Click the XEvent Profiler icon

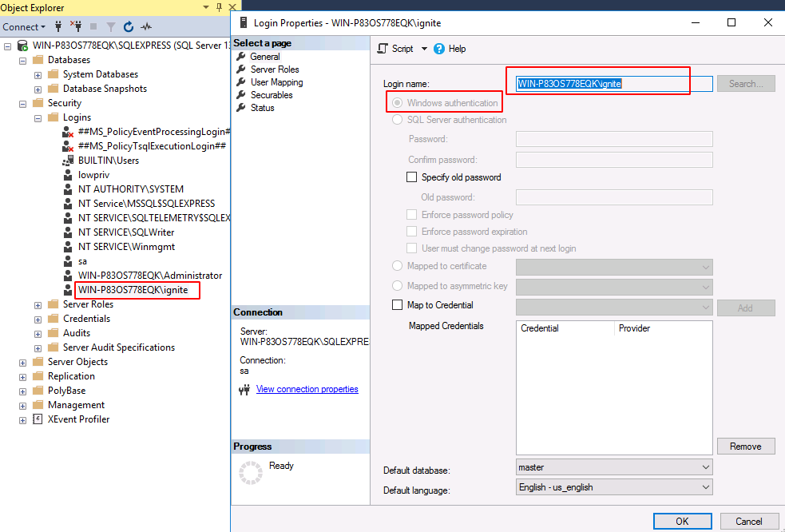coord(38,419)
